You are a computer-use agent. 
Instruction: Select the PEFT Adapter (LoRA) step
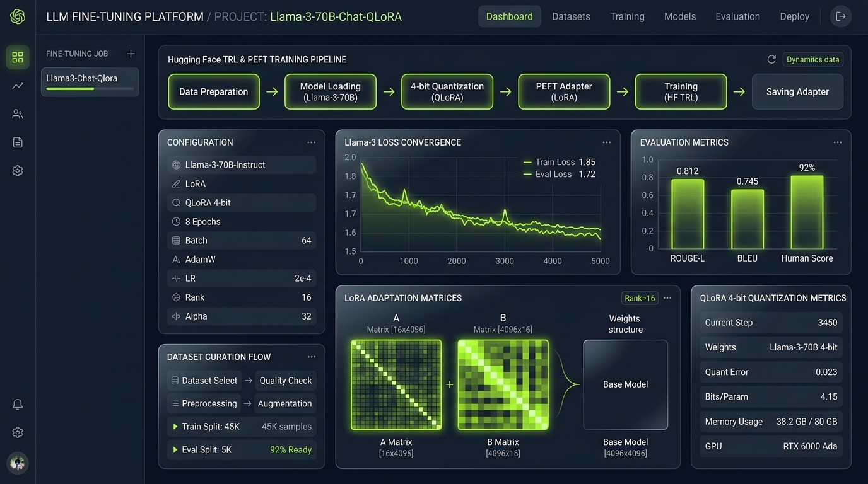564,91
